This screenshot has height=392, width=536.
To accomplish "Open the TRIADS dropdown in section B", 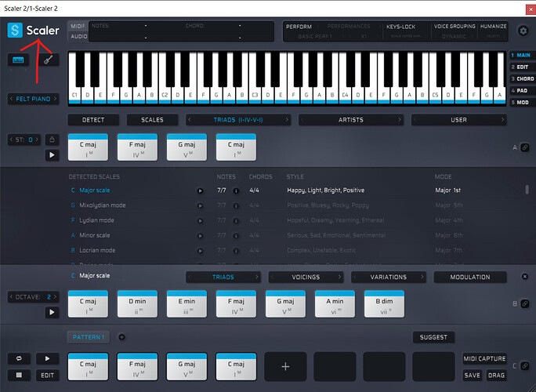I will (x=223, y=277).
